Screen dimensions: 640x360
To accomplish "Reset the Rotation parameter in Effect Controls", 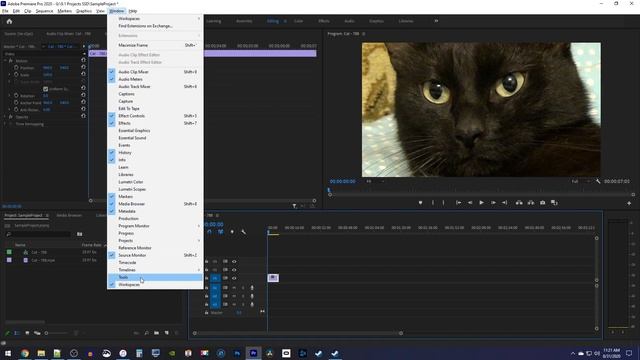I will [83, 95].
